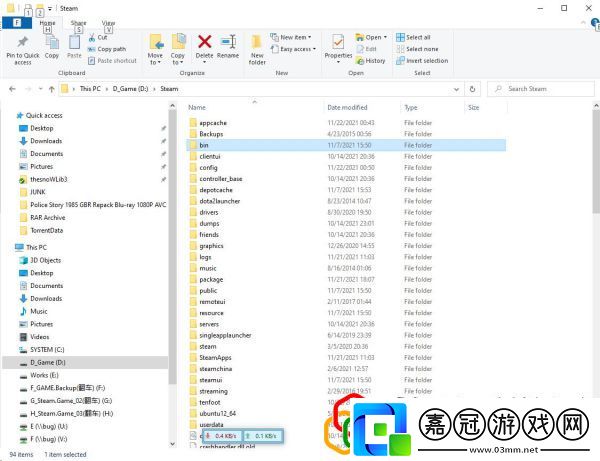Open 3D Objects in navigation pane

[x=45, y=260]
